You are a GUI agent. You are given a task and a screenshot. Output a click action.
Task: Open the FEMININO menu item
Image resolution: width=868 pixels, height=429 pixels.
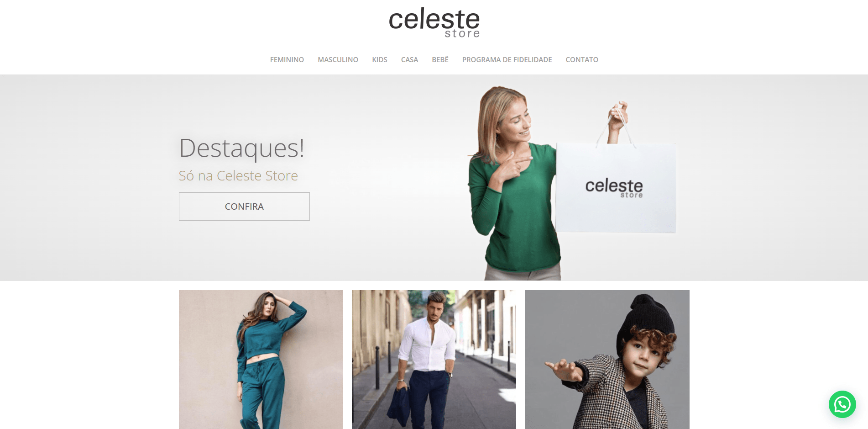[x=287, y=60]
